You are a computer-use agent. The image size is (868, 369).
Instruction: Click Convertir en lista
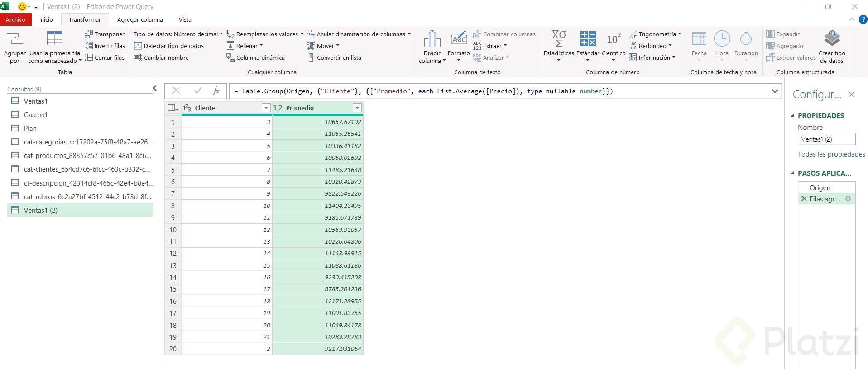(335, 58)
